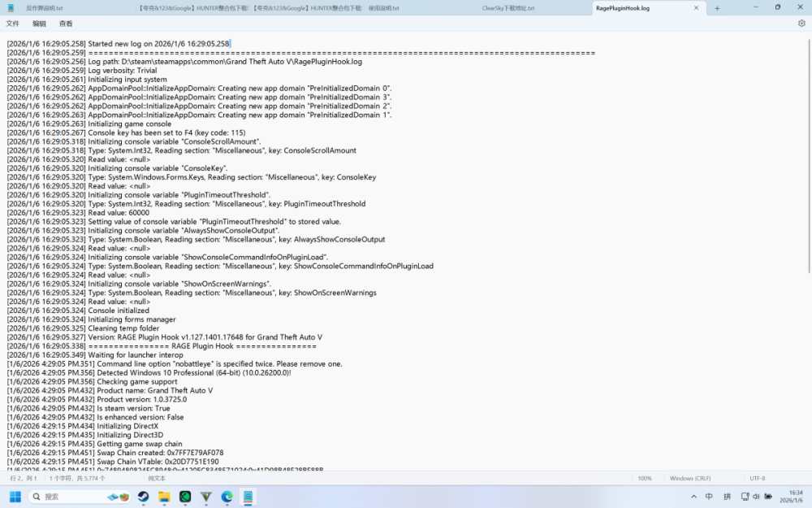
Task: Click the 100% zoom indicator in status bar
Action: [x=645, y=478]
